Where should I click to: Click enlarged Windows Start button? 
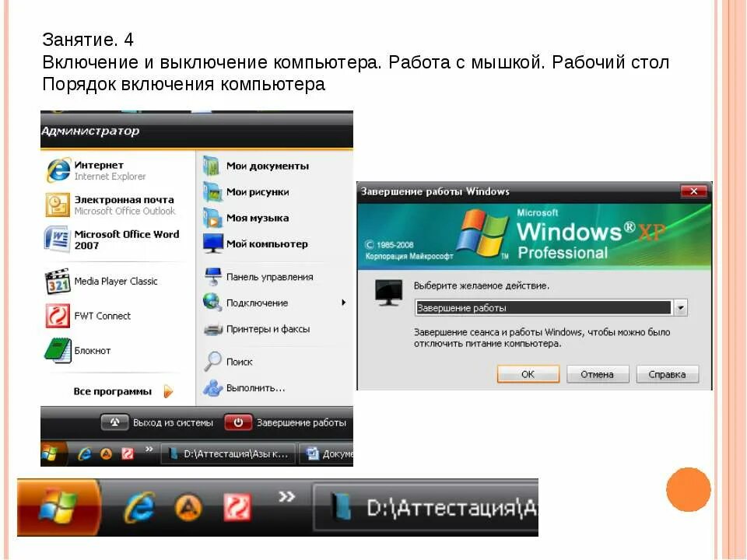coord(59,508)
